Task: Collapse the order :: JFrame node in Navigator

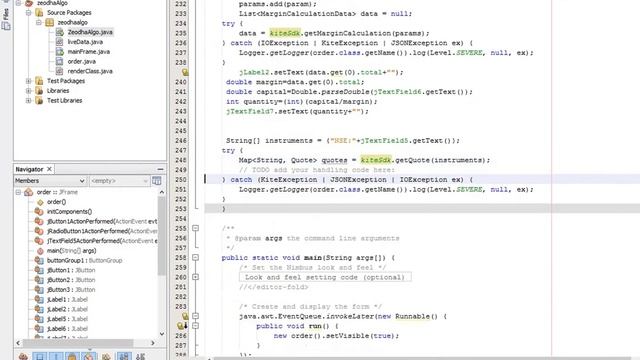Action: tap(18, 192)
